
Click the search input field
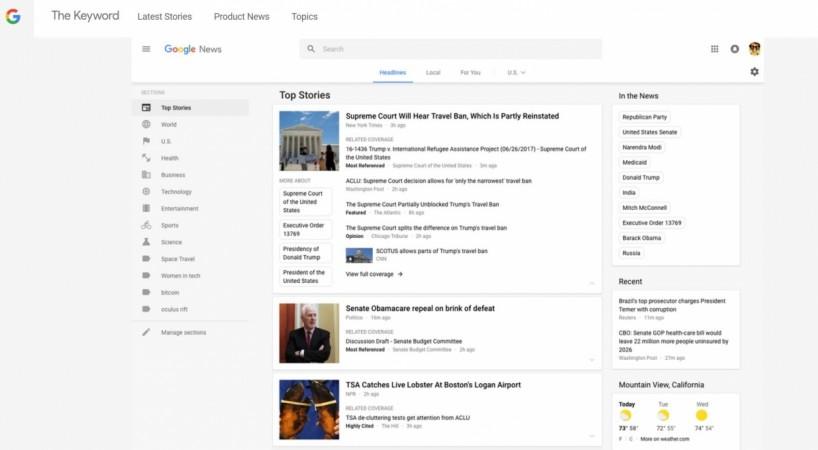pos(450,49)
